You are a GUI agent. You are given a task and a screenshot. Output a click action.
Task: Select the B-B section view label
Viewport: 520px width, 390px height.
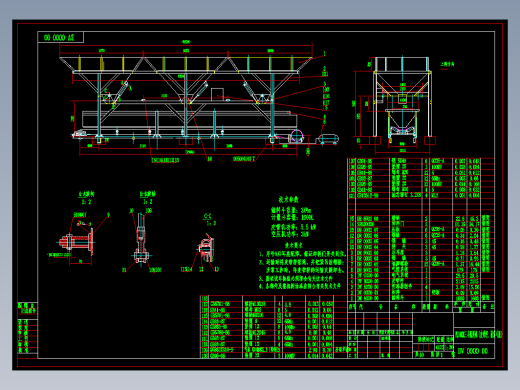click(148, 194)
